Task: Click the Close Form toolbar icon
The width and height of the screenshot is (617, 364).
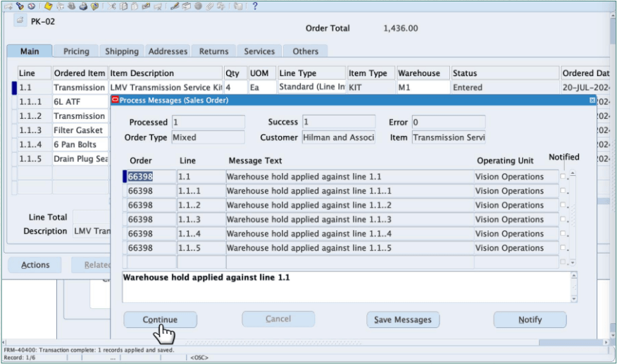Action: pyautogui.click(x=94, y=6)
